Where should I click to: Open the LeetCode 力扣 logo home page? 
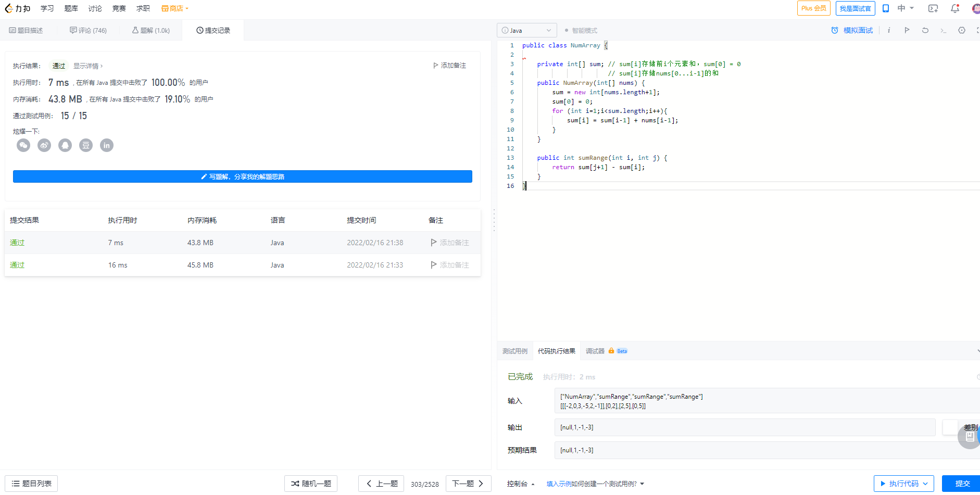coord(17,8)
